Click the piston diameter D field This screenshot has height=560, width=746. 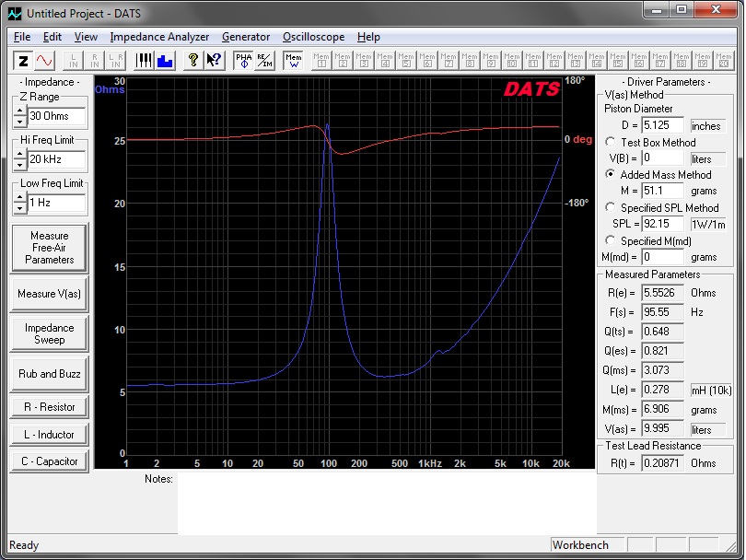pyautogui.click(x=662, y=125)
